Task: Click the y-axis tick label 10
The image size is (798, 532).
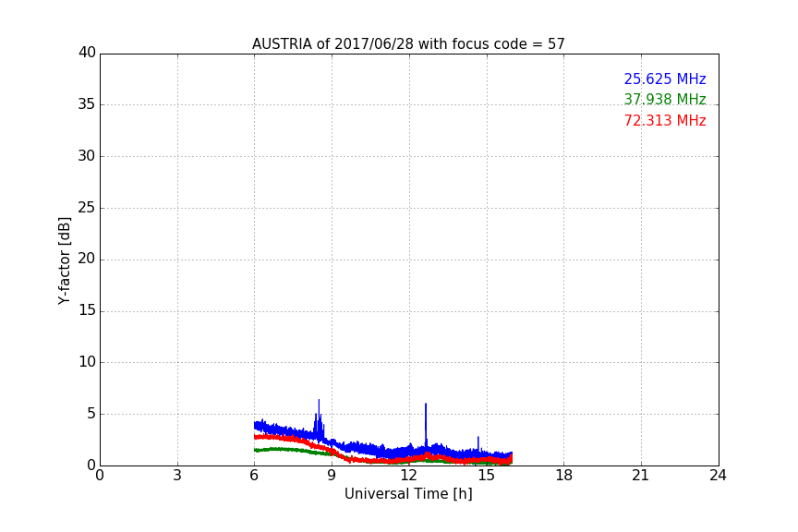Action: point(87,362)
